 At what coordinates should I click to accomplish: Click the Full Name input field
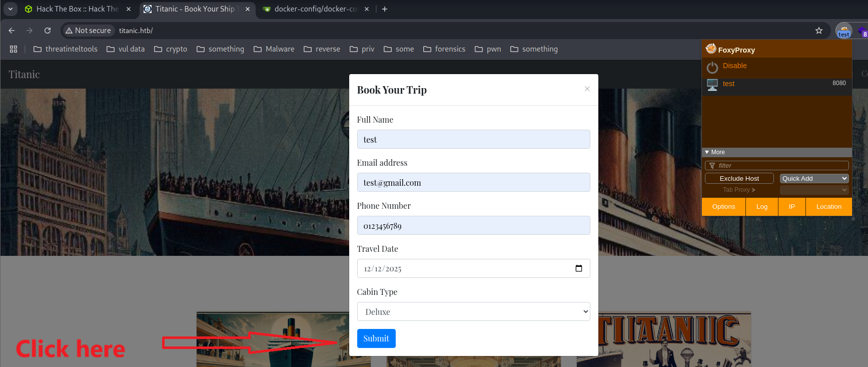click(473, 139)
